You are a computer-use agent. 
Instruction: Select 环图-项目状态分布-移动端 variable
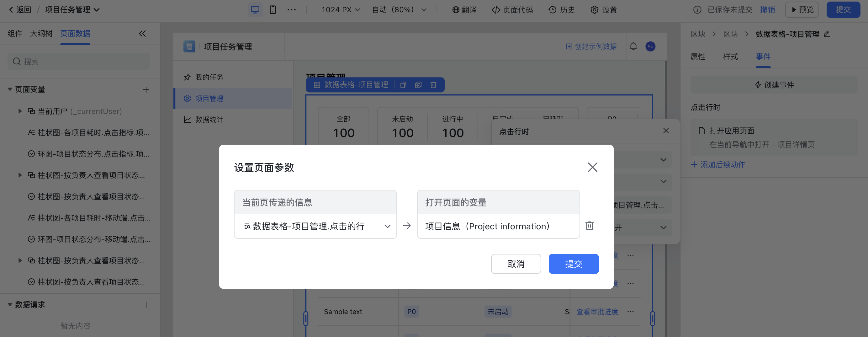pos(89,239)
